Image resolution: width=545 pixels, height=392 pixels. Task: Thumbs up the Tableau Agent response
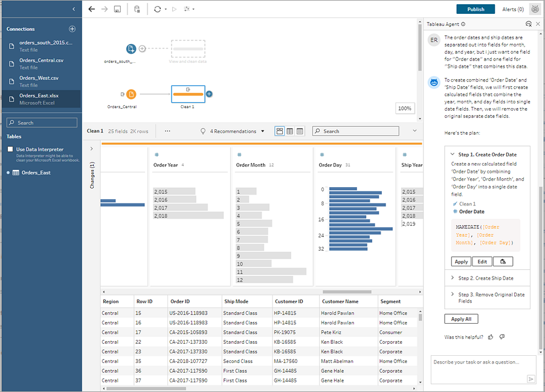pyautogui.click(x=491, y=336)
